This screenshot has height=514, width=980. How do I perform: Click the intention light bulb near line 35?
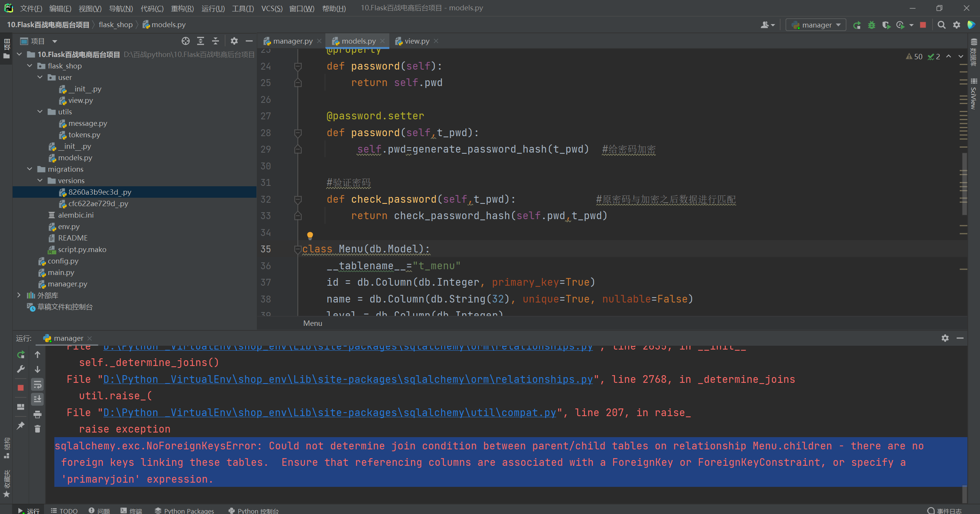click(310, 236)
